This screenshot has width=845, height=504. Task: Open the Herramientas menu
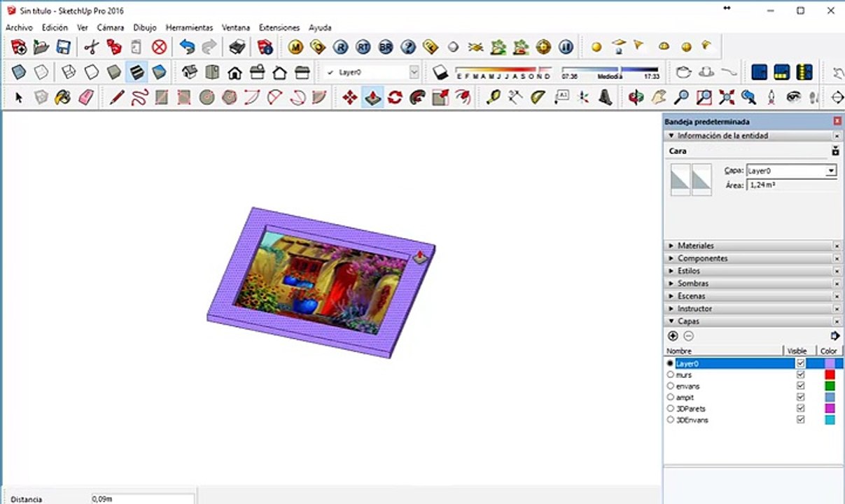(x=189, y=28)
